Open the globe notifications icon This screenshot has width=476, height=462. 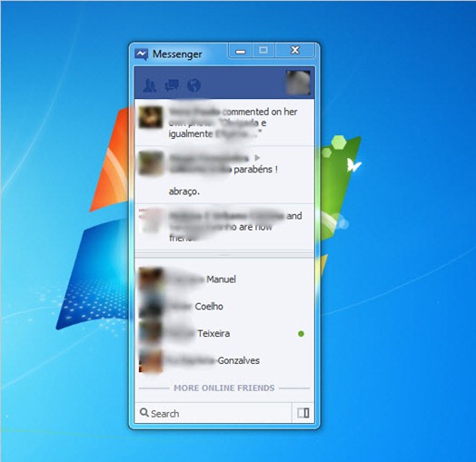pos(193,85)
